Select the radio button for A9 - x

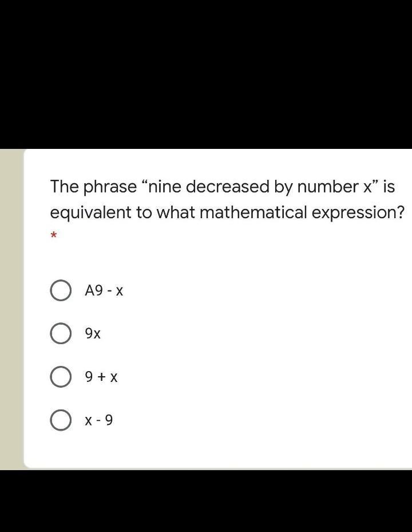(61, 291)
